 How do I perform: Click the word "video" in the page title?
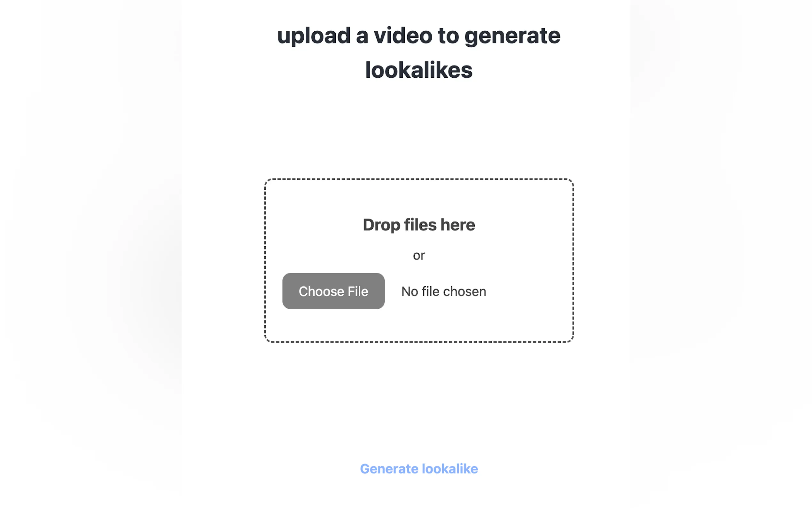click(x=403, y=36)
